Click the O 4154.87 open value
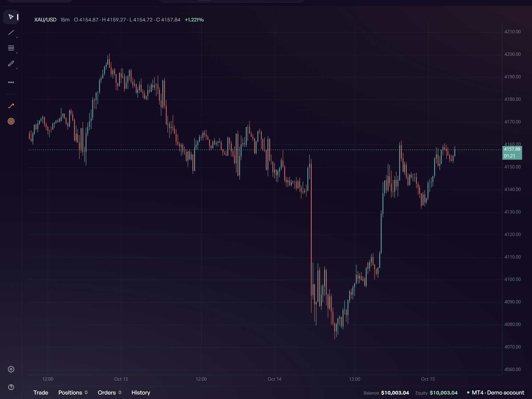Screen dimensions: 532x399 coord(86,20)
